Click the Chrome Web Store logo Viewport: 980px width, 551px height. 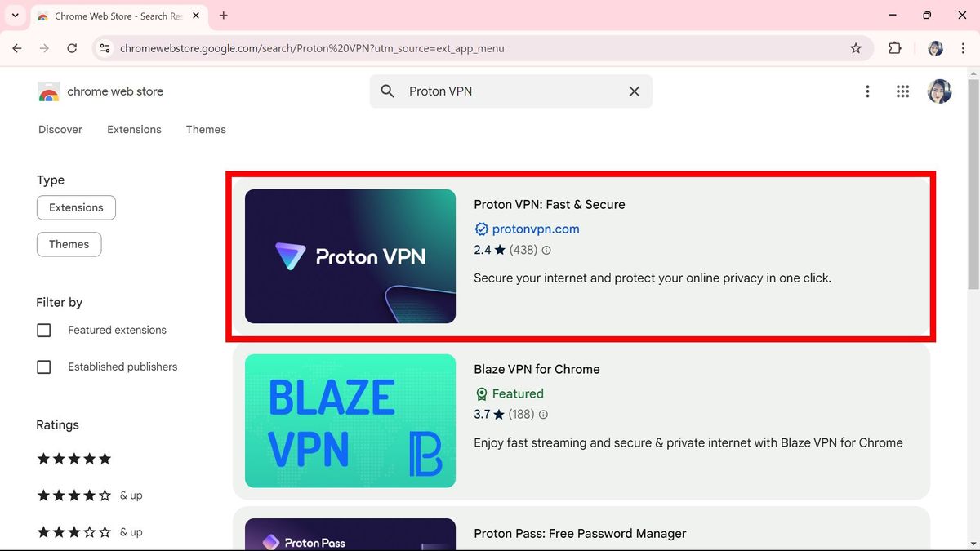[49, 91]
